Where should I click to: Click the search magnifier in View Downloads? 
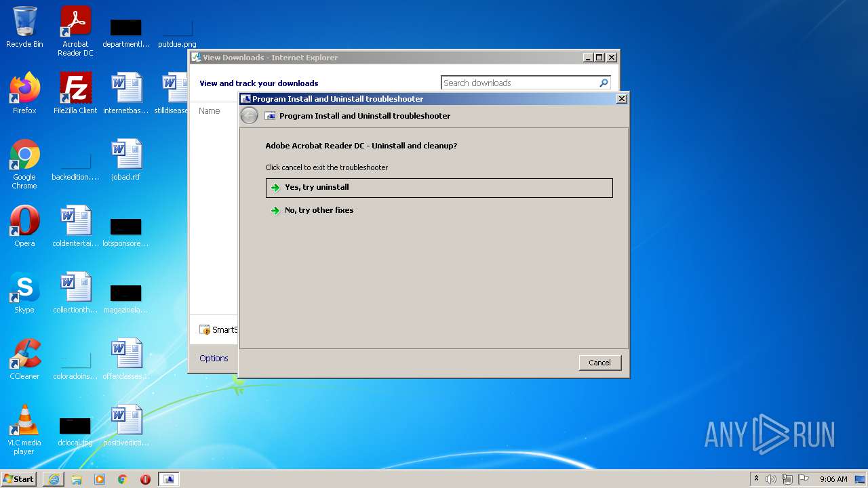(604, 83)
